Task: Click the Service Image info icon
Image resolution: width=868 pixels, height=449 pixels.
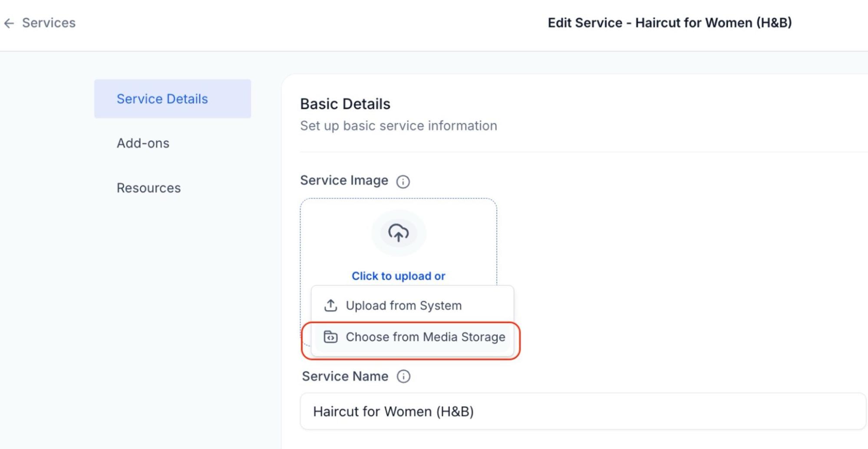Action: (x=403, y=182)
